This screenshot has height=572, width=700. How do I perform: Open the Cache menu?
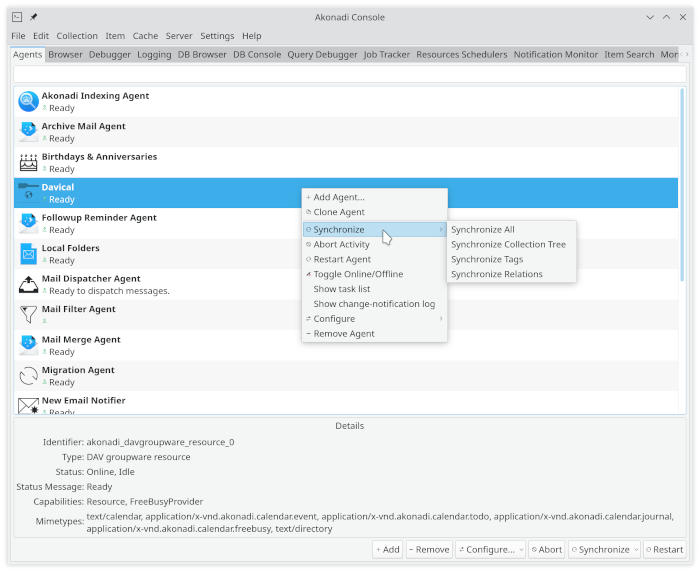point(145,36)
